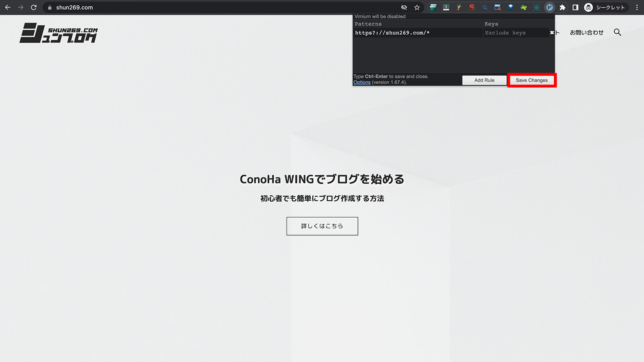Screen dimensions: 644x362
Task: Click the Vimium extension icon
Action: pyautogui.click(x=549, y=7)
